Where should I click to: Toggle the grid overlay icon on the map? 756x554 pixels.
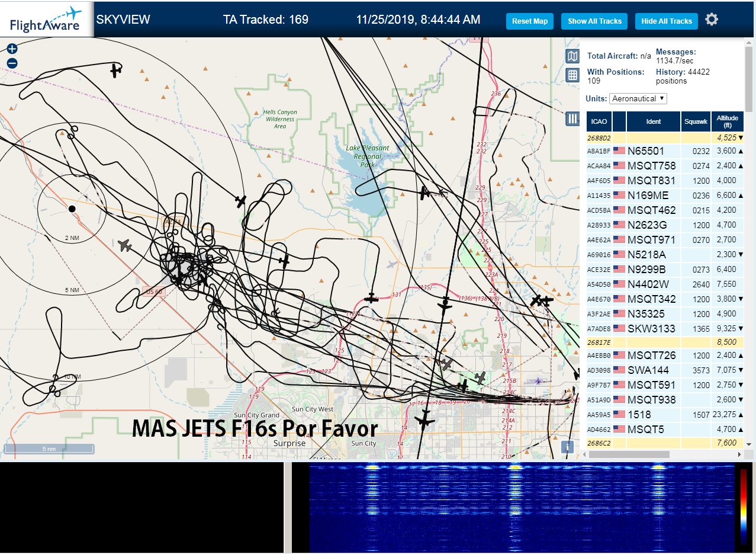(x=572, y=75)
